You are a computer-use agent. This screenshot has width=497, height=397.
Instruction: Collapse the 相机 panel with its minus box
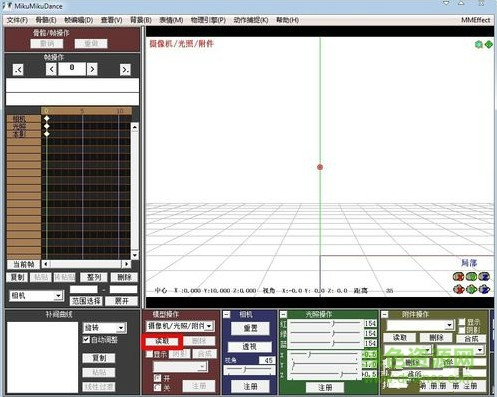click(227, 314)
